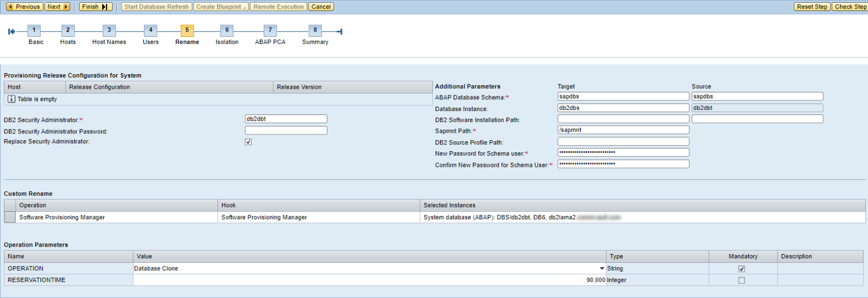The width and height of the screenshot is (868, 298).
Task: Click the Type column header
Action: coord(658,257)
